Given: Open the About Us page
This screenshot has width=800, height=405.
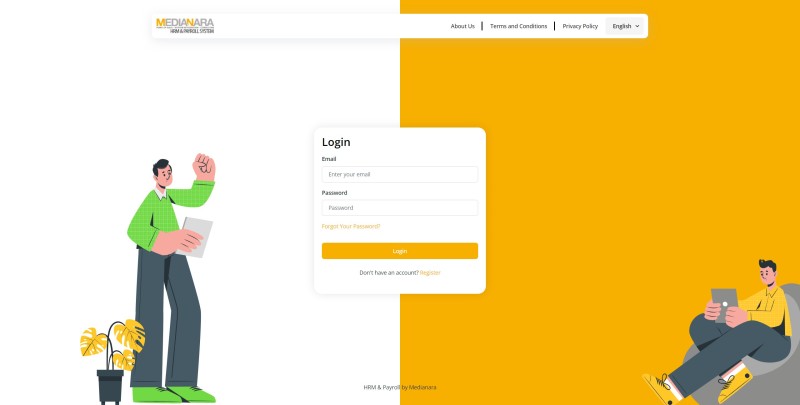Looking at the screenshot, I should pyautogui.click(x=462, y=26).
